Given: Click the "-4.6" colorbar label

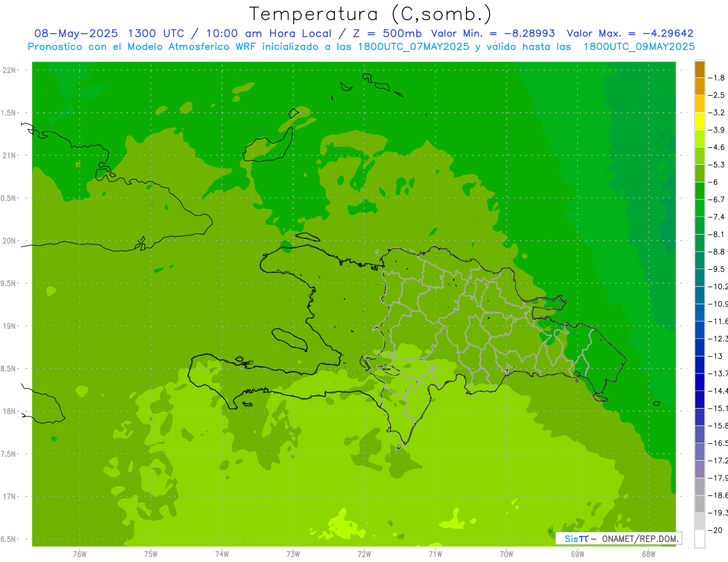Looking at the screenshot, I should [716, 147].
